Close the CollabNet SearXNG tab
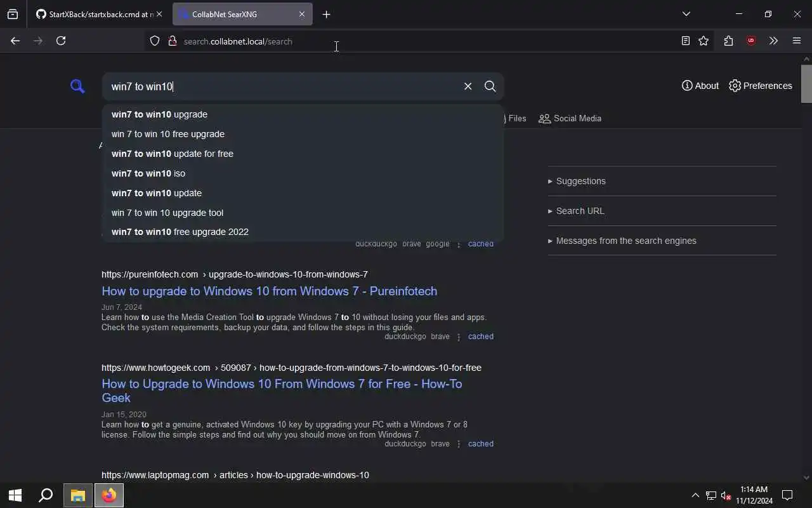 (x=301, y=14)
